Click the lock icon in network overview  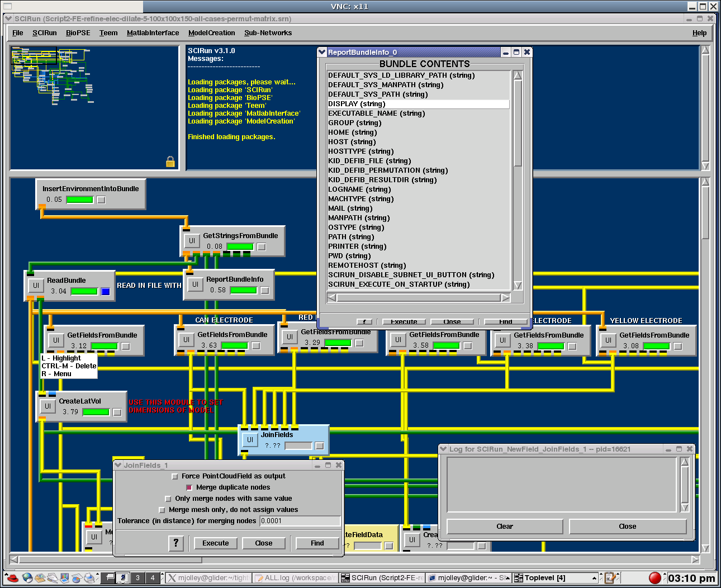tap(170, 162)
